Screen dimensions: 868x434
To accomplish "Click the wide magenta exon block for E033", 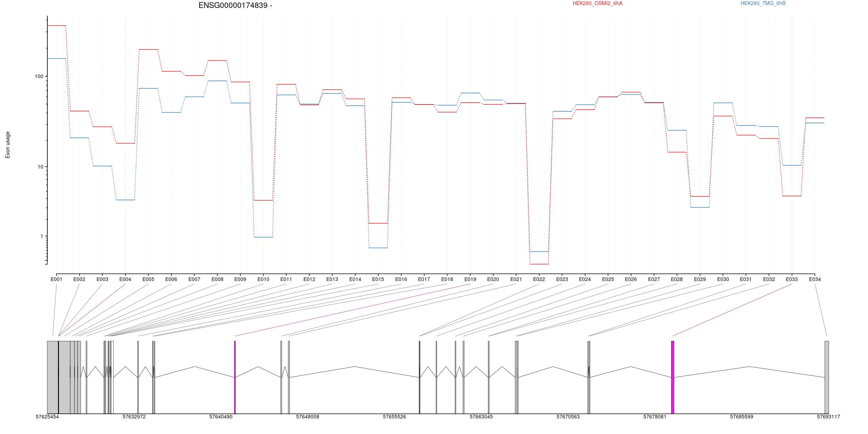I will [673, 377].
